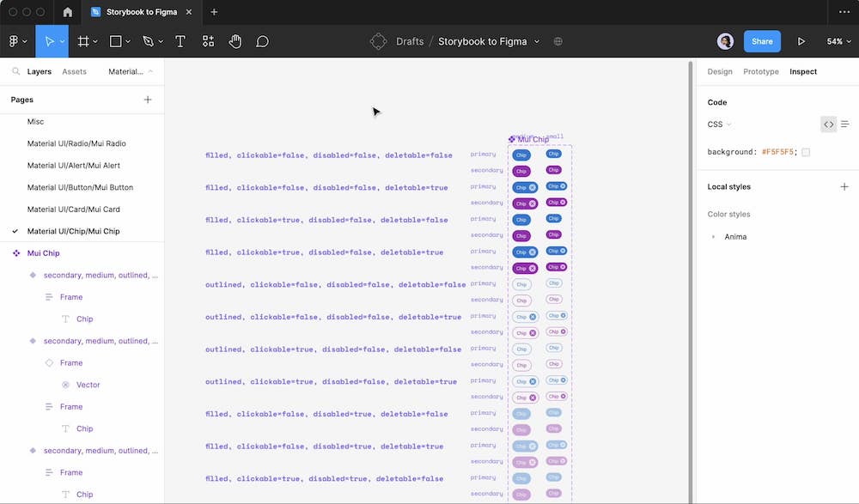The height and width of the screenshot is (504, 859).
Task: Expand the Anima color styles group
Action: [x=713, y=237]
